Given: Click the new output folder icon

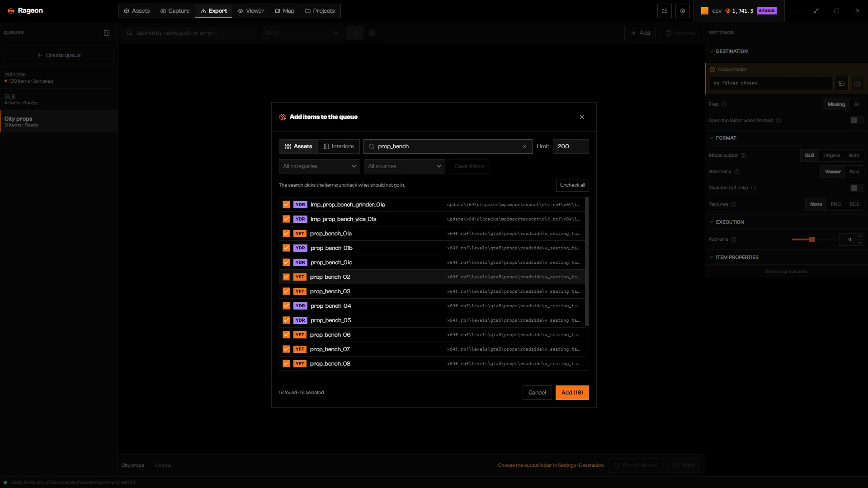Looking at the screenshot, I should (x=841, y=83).
